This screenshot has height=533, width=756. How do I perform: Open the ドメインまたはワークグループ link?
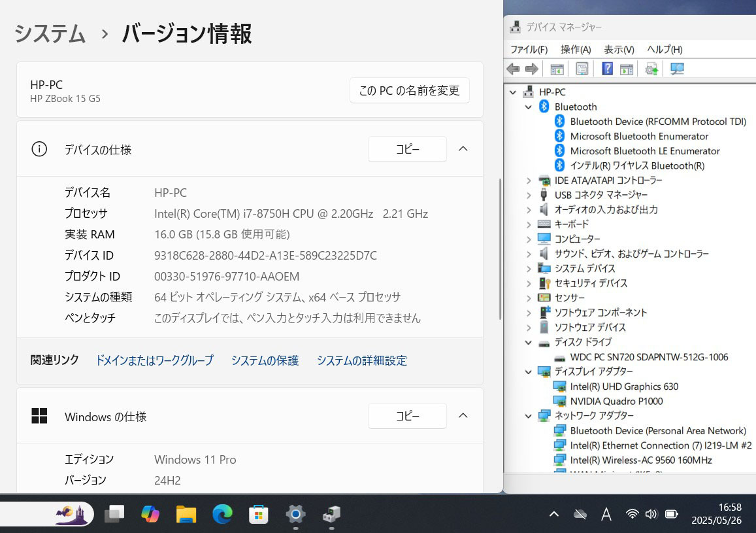click(x=155, y=360)
